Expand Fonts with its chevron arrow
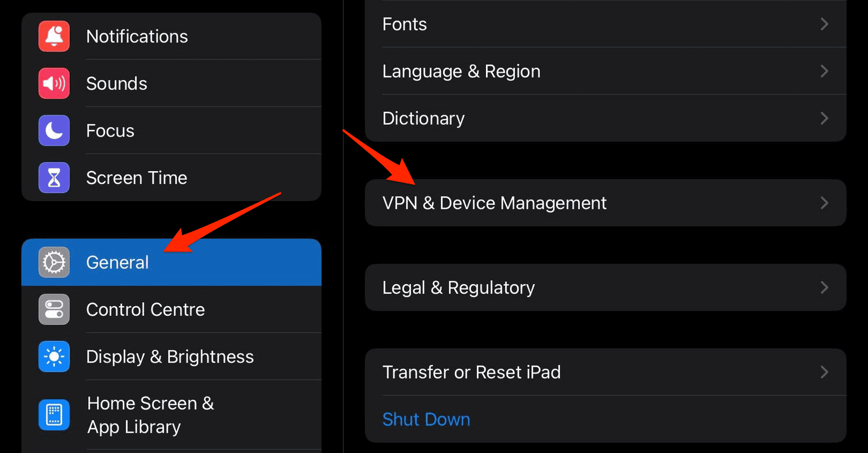Screen dimensions: 868x453 click(x=824, y=24)
